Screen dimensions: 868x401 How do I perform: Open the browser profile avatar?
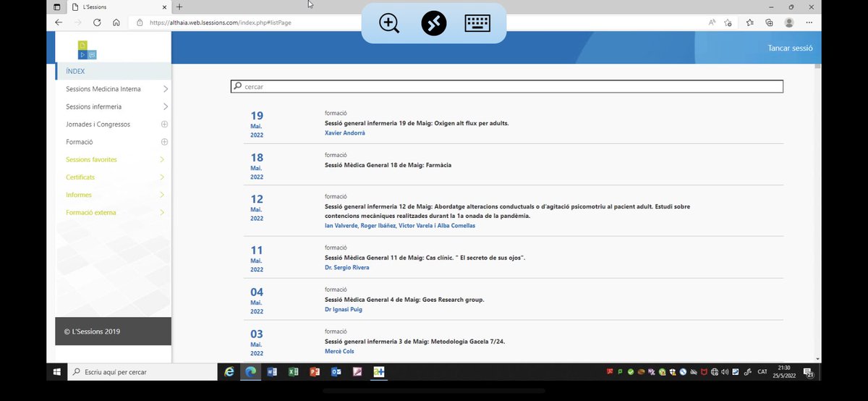789,22
